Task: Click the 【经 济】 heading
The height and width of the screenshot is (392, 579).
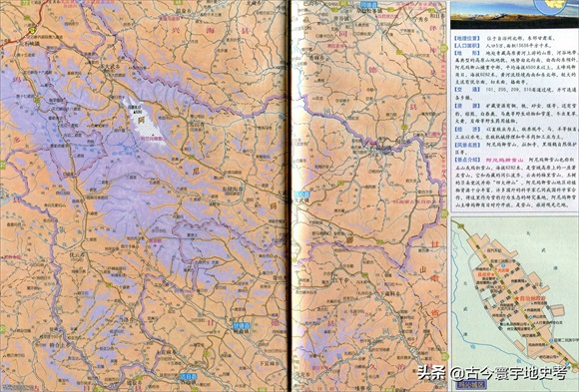Action: pos(467,129)
